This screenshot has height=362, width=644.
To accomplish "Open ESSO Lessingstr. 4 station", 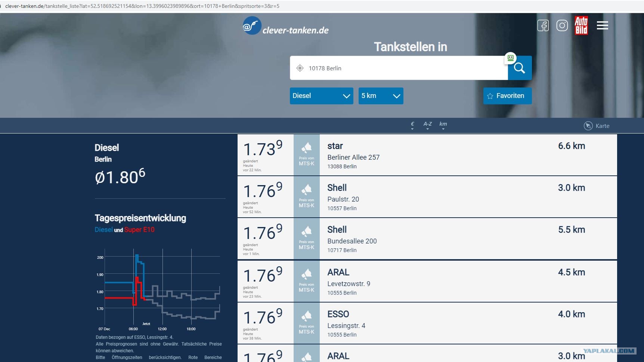I will [427, 323].
